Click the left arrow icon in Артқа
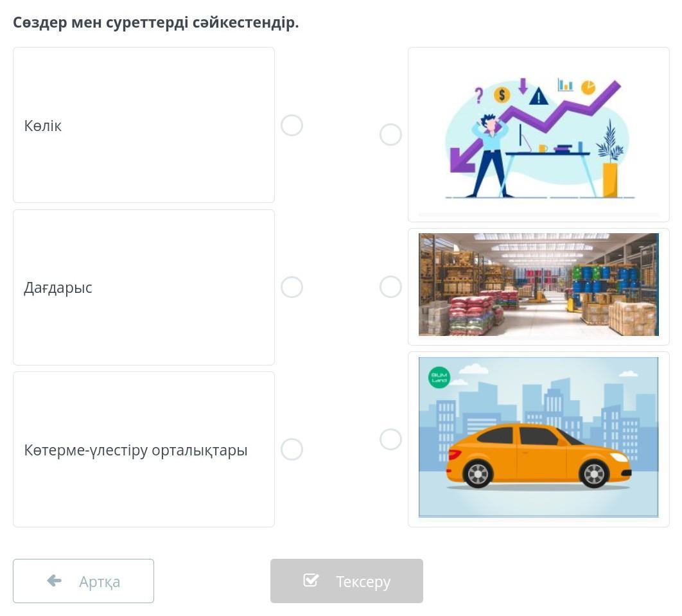Viewport: 682px width, 616px height. point(55,580)
